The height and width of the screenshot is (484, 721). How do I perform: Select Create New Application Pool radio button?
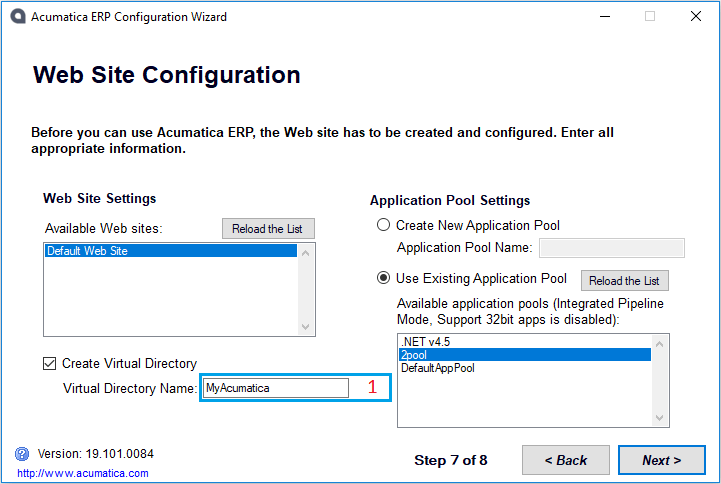pos(383,225)
